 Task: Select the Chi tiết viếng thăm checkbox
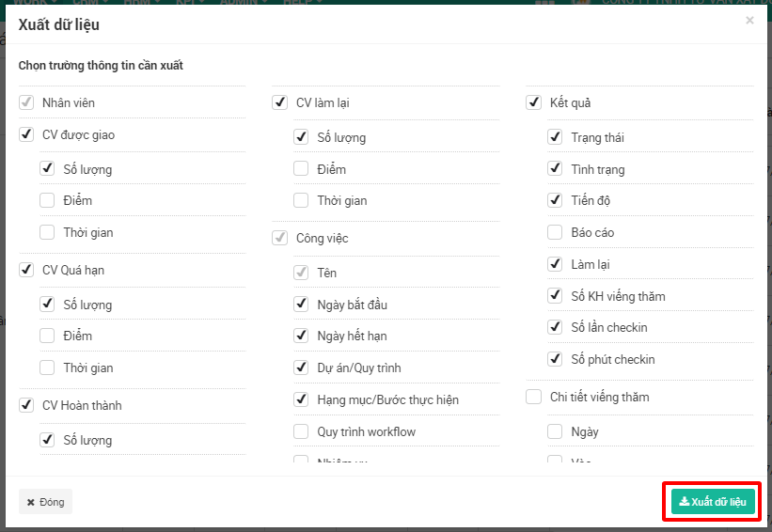click(x=534, y=397)
